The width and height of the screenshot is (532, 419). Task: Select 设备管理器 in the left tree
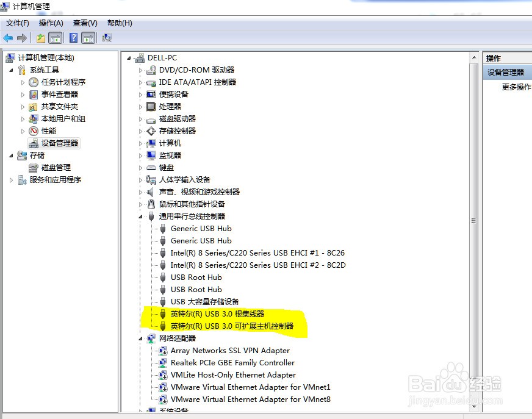pyautogui.click(x=60, y=143)
